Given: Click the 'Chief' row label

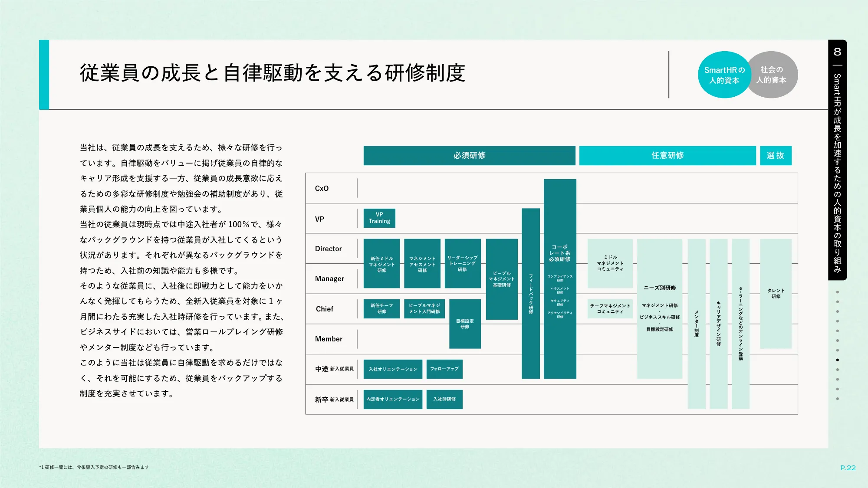Looking at the screenshot, I should coord(324,309).
